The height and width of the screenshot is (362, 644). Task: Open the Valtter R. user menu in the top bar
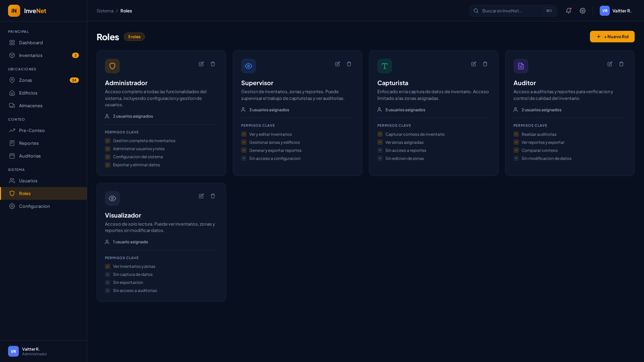[x=615, y=11]
